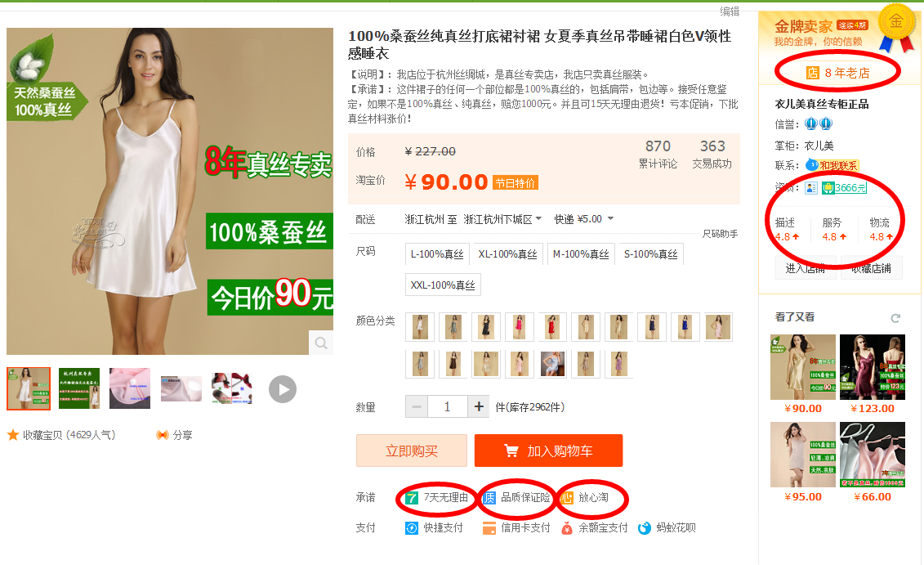The width and height of the screenshot is (924, 565).
Task: Click the orange share icon
Action: point(162,435)
